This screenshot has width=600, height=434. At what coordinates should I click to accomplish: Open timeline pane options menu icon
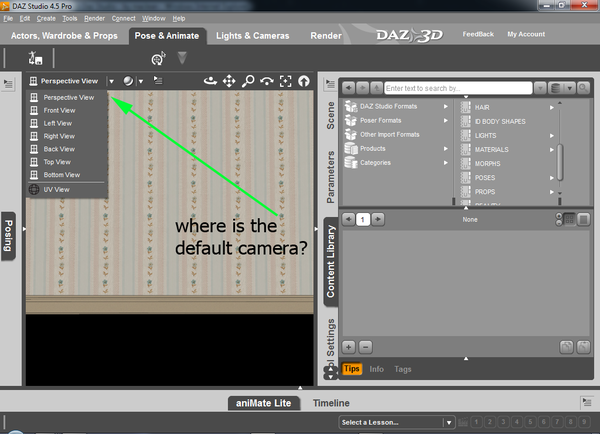click(586, 402)
